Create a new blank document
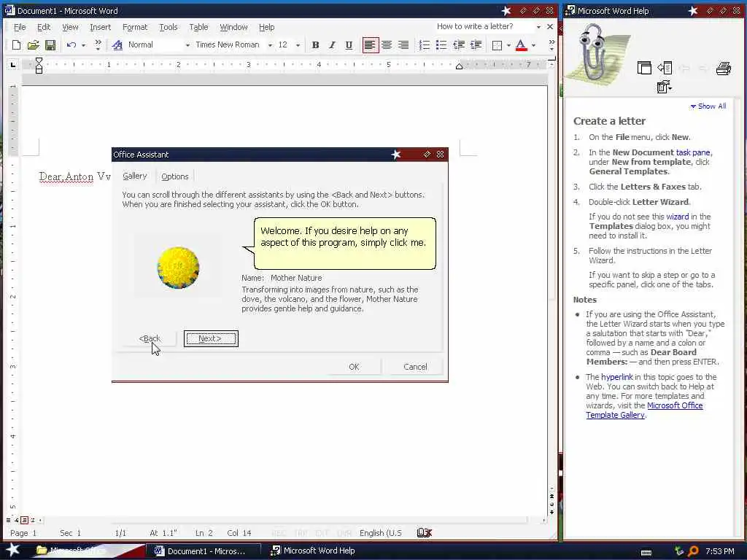 16,44
